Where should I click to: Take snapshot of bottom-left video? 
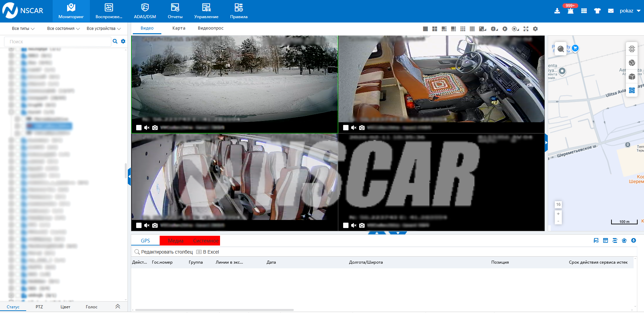pos(155,225)
